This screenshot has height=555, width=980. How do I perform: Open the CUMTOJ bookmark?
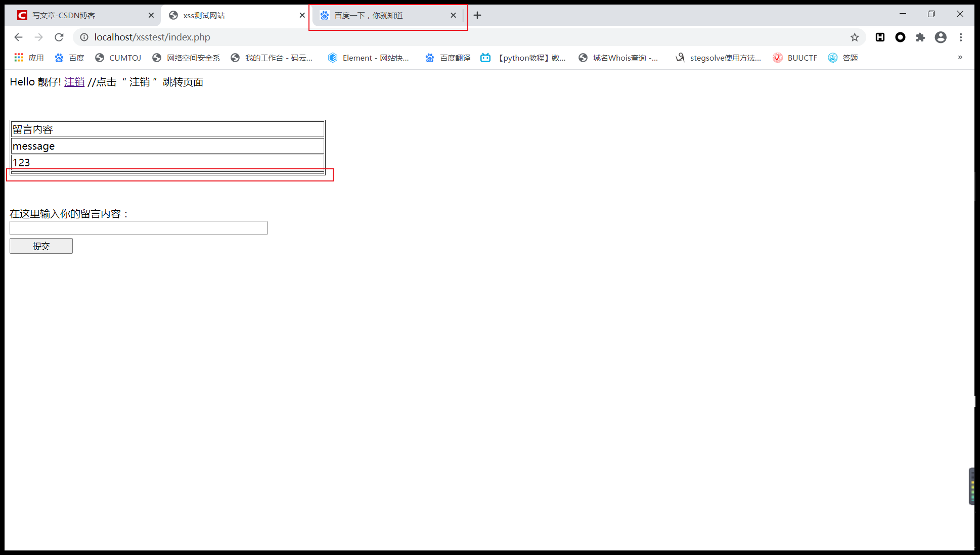(x=118, y=58)
